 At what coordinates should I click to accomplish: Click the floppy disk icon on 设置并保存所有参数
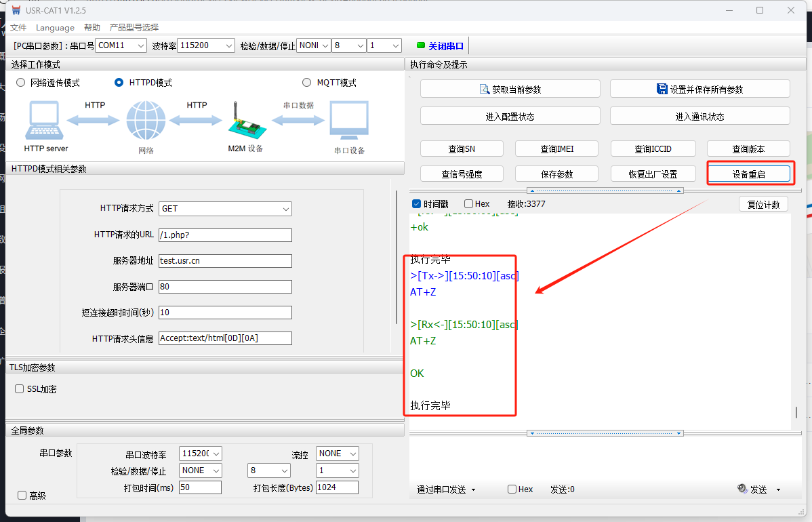click(662, 89)
